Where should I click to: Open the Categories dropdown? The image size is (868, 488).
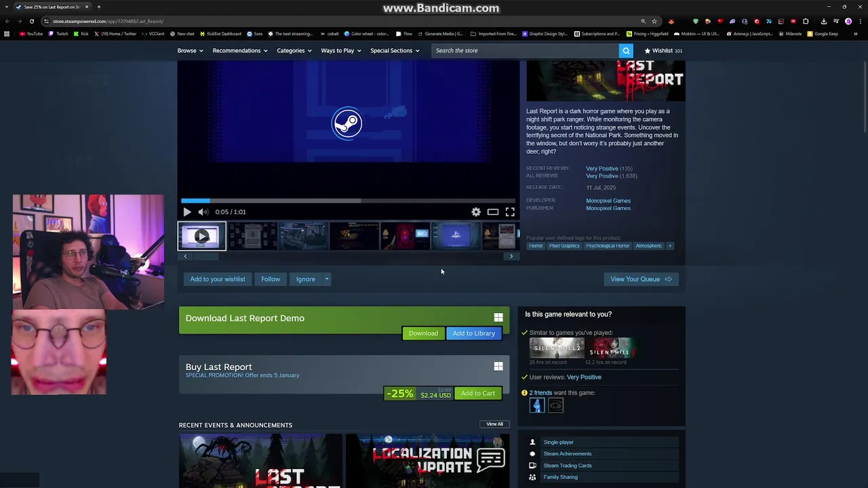[294, 51]
